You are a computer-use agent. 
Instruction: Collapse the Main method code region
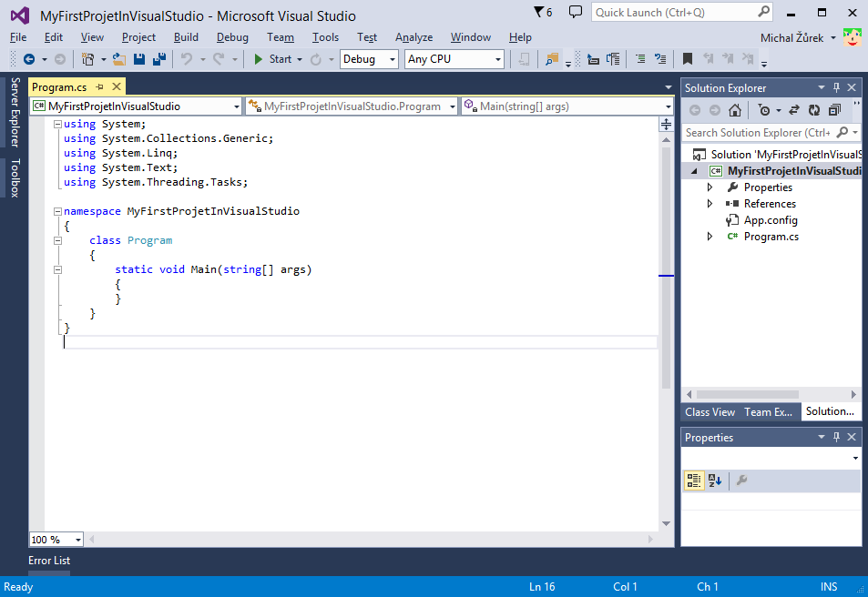(x=57, y=269)
